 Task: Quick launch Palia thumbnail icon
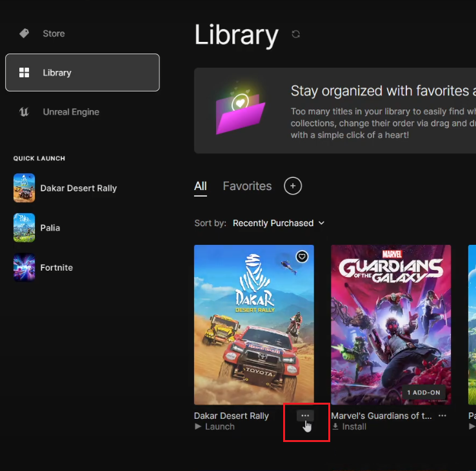[x=24, y=227]
